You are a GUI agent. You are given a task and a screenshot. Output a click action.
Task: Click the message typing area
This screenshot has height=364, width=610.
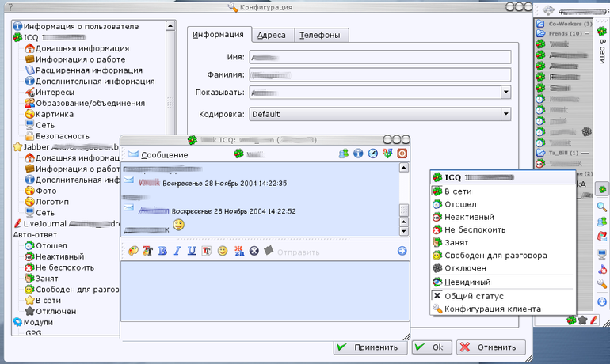265,291
